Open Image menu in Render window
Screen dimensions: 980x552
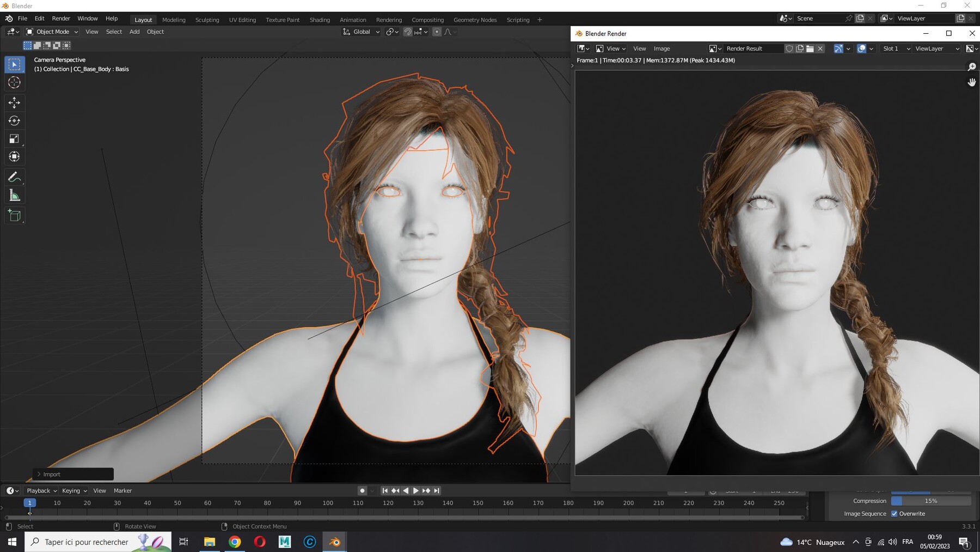[661, 48]
